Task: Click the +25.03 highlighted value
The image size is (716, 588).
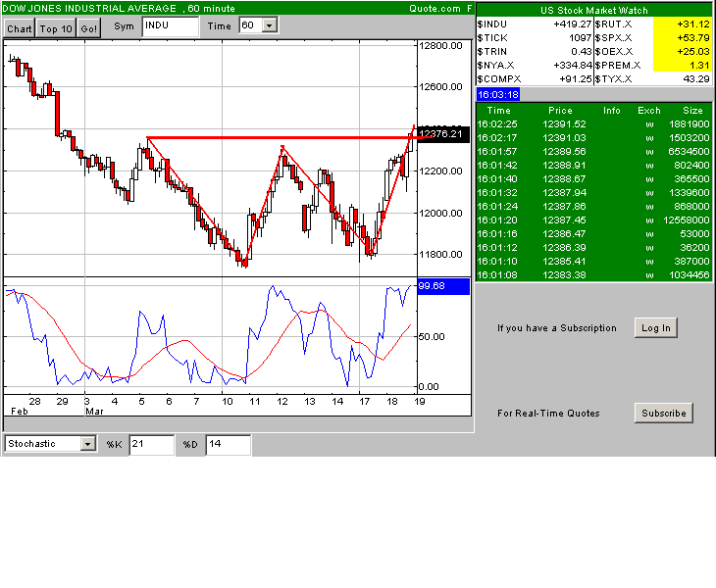Action: 693,52
